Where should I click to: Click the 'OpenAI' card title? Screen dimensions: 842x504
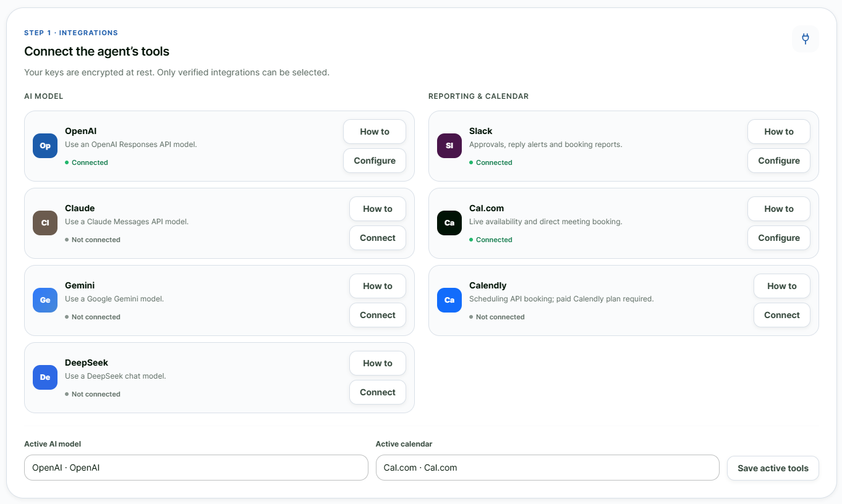click(x=80, y=131)
